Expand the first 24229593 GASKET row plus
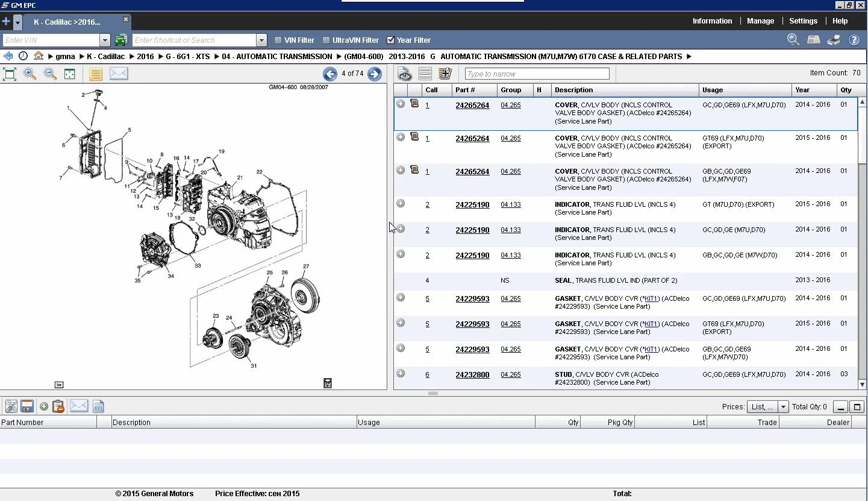Image resolution: width=868 pixels, height=501 pixels. pyautogui.click(x=401, y=297)
